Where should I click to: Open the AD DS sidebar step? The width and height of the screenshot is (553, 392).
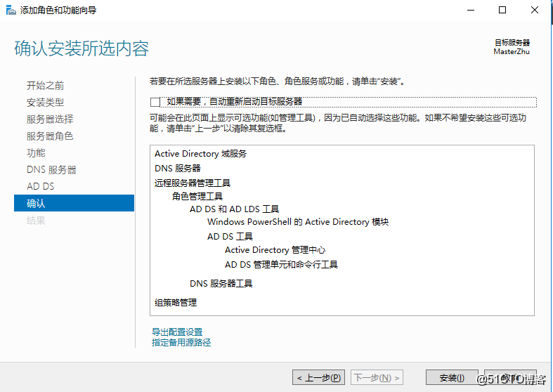(40, 186)
